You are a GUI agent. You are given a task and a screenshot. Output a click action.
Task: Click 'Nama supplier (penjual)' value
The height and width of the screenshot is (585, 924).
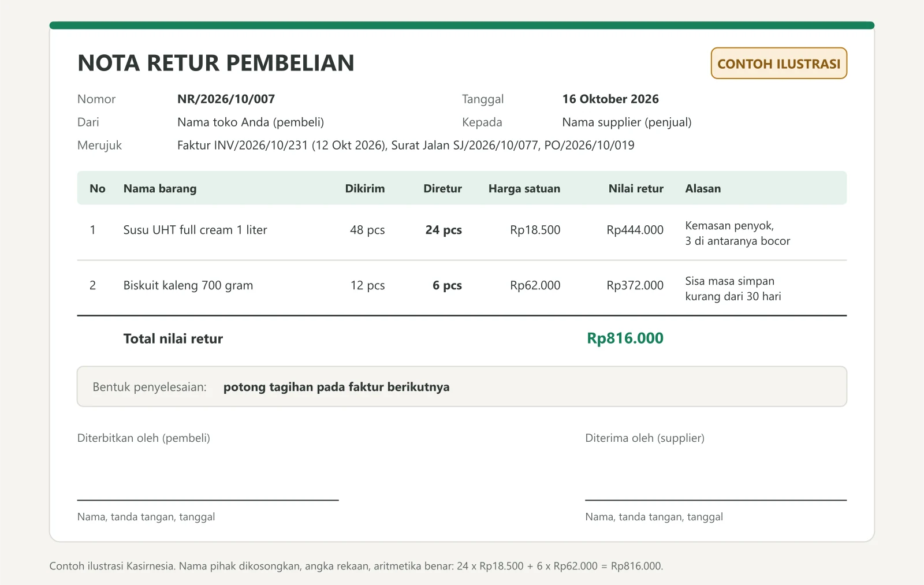(627, 122)
